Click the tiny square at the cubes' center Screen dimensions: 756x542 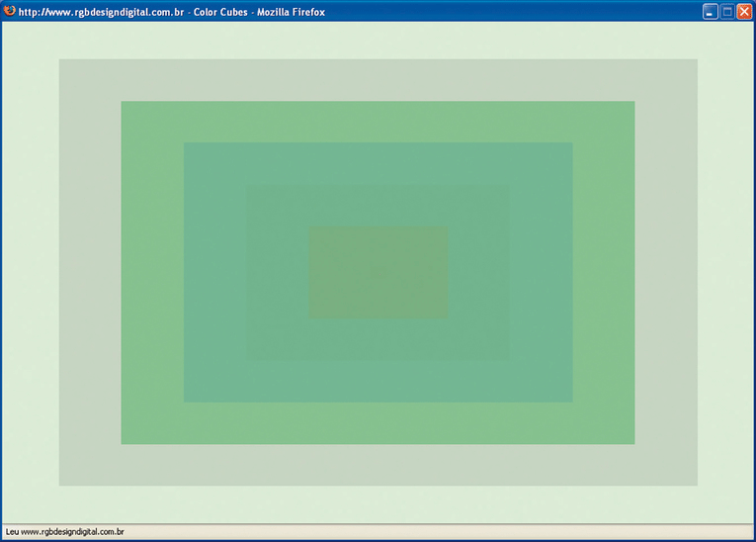pos(378,273)
